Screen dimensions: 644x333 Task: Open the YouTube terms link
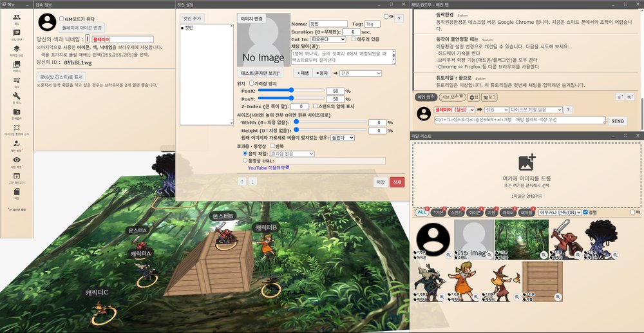(268, 167)
